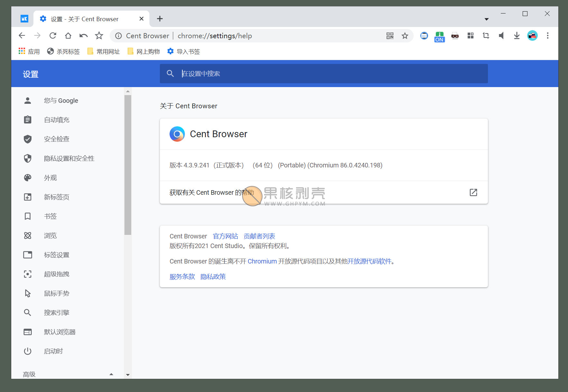
Task: Collapse the 高级 advanced section
Action: (111, 374)
